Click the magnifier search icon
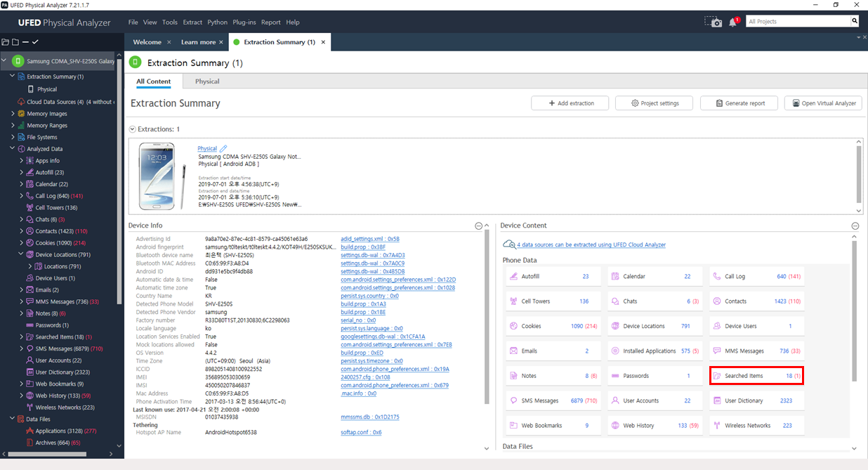868x470 pixels. click(855, 21)
